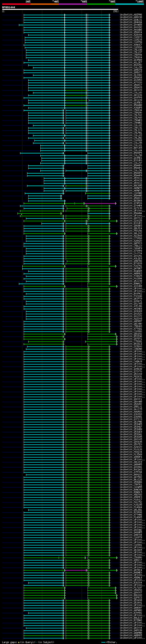Image resolution: width=146 pixels, height=644 pixels.
Task: Click label UniRef100_A6BMG5
Action: click(x=131, y=636)
